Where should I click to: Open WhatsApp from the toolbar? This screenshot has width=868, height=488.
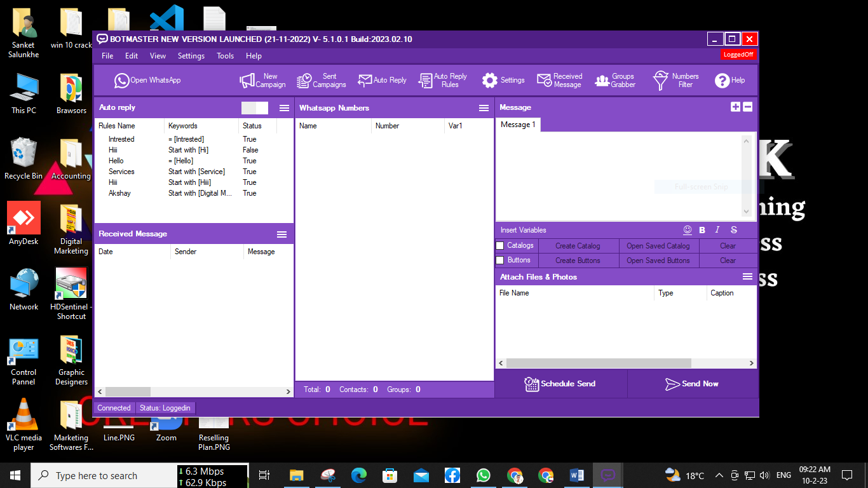tap(147, 80)
